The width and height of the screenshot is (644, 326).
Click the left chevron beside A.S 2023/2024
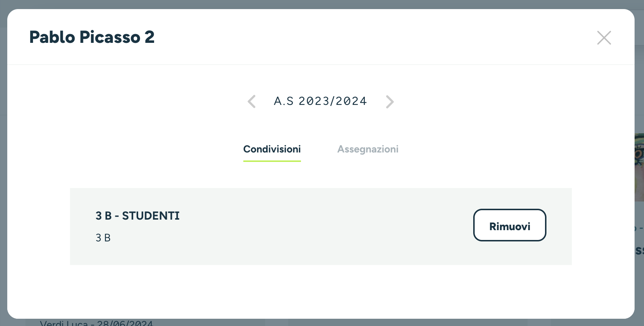(x=252, y=102)
